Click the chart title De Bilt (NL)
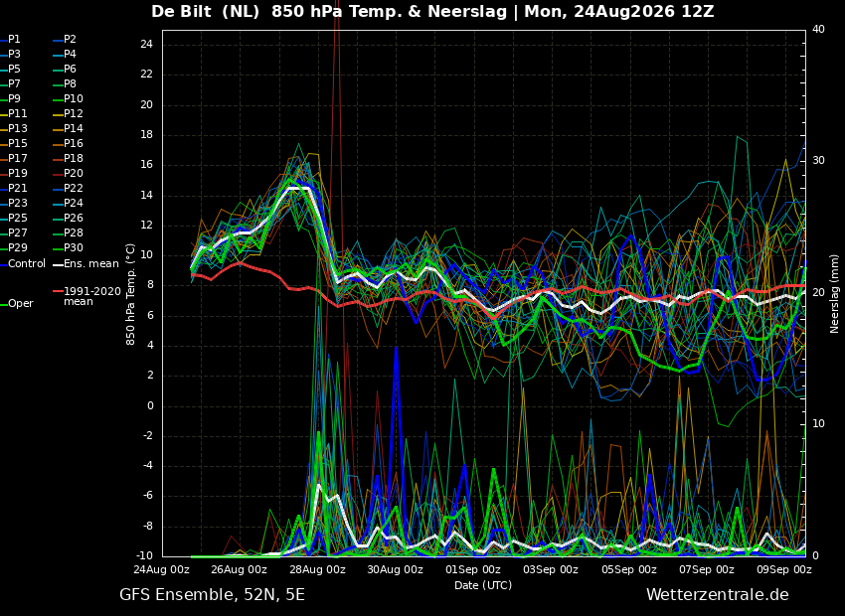 [206, 11]
